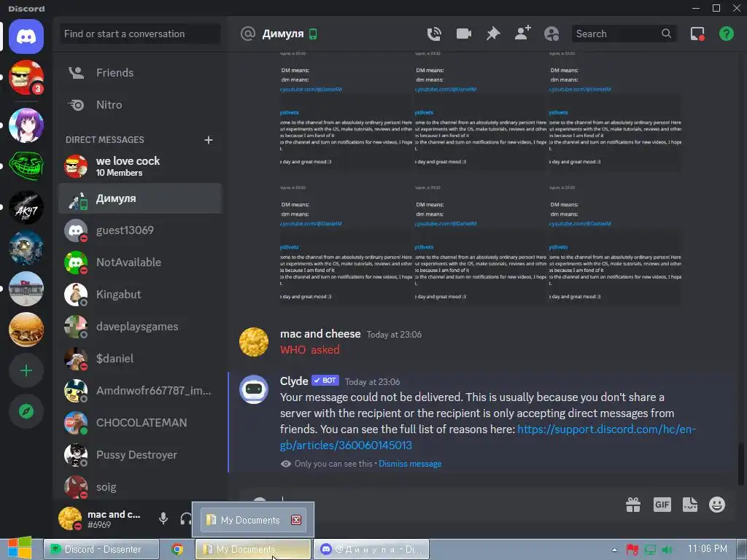The height and width of the screenshot is (560, 747).
Task: Click the red flag tray icon
Action: tap(632, 550)
